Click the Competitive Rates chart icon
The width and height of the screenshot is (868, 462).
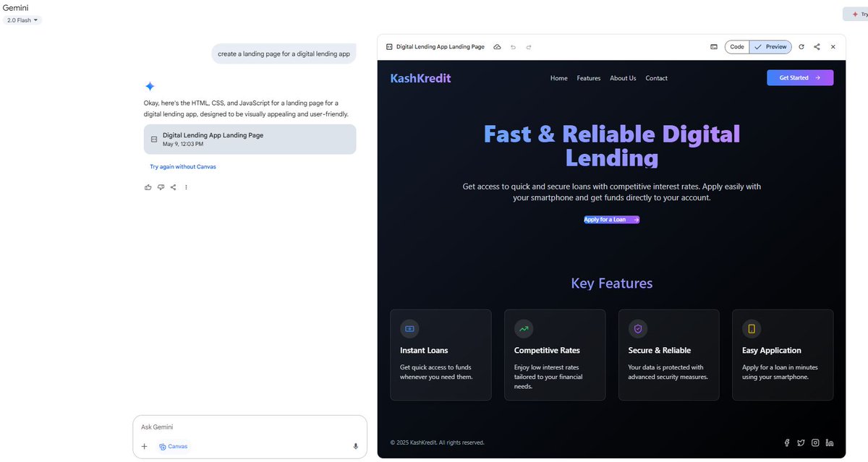[x=524, y=329]
